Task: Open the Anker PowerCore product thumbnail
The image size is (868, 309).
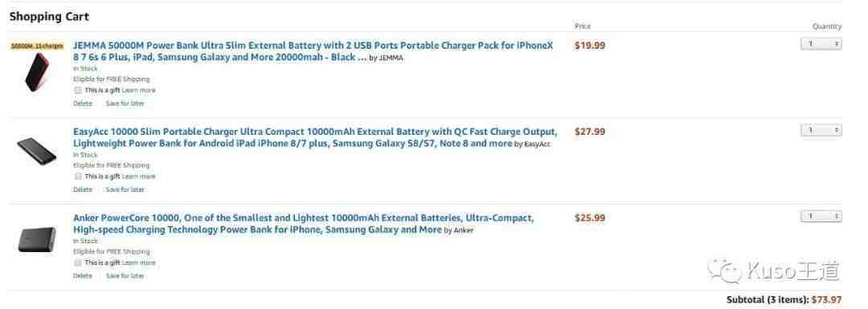Action: point(36,239)
